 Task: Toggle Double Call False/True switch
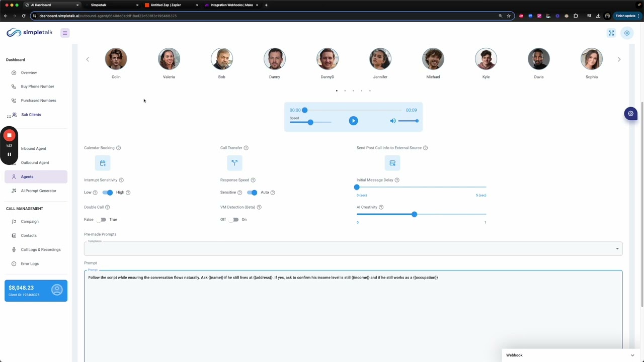(102, 220)
